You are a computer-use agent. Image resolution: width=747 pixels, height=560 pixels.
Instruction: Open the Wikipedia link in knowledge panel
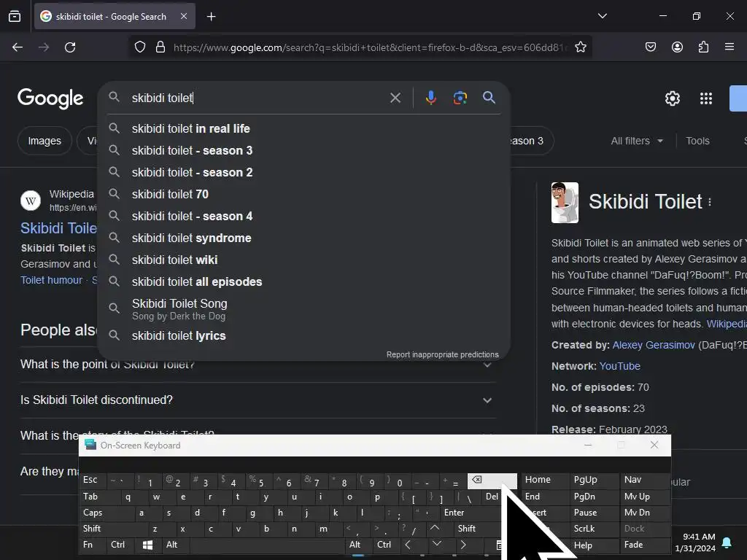(727, 324)
